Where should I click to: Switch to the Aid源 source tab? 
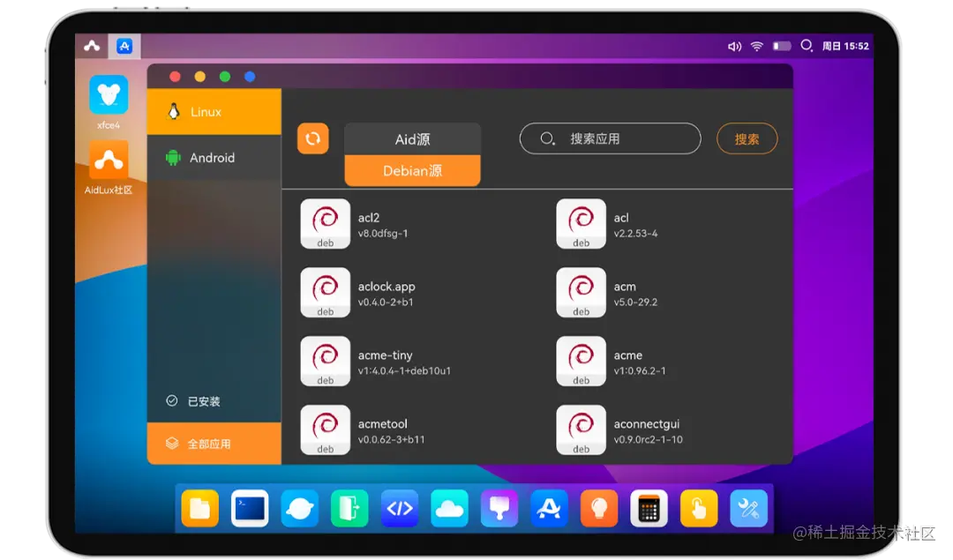413,139
